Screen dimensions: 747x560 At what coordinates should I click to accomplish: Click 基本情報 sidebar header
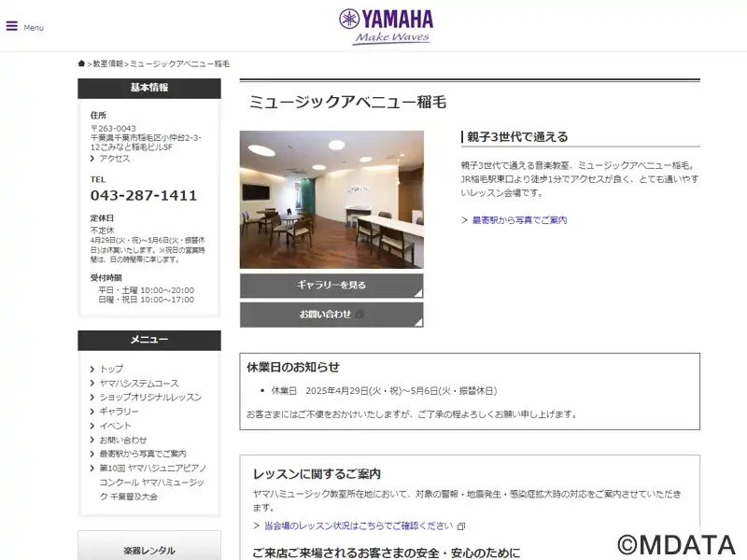click(x=149, y=88)
